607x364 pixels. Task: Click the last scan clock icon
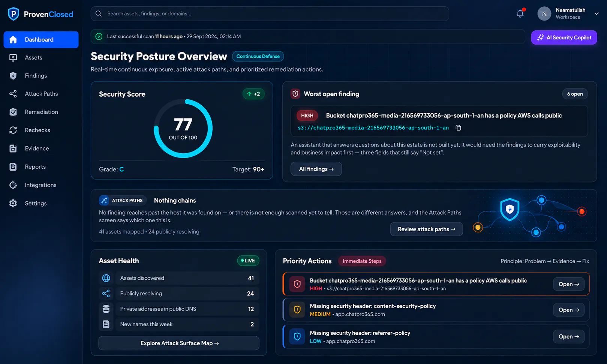tap(99, 36)
